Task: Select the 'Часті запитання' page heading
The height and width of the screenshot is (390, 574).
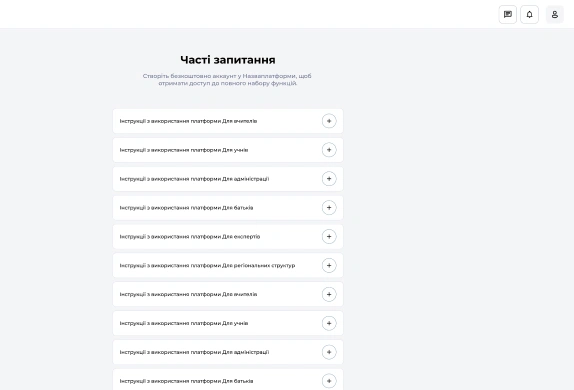Action: pyautogui.click(x=228, y=60)
